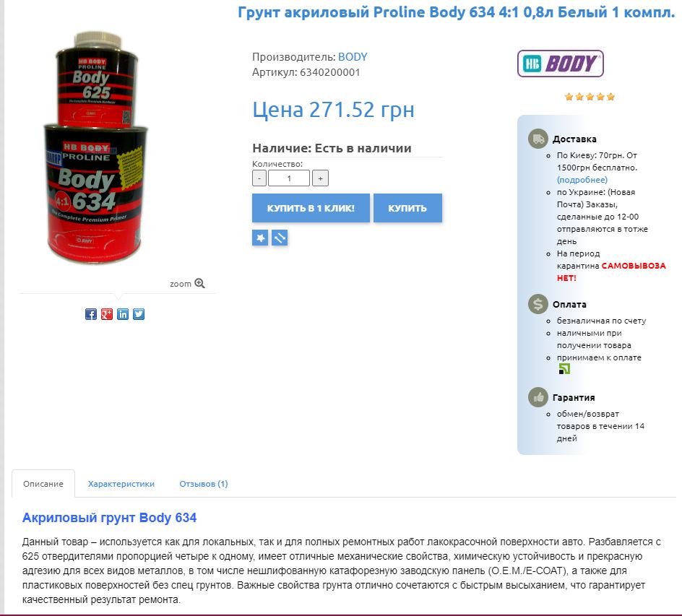This screenshot has width=682, height=616.
Task: Add product to comparison icon
Action: 280,238
